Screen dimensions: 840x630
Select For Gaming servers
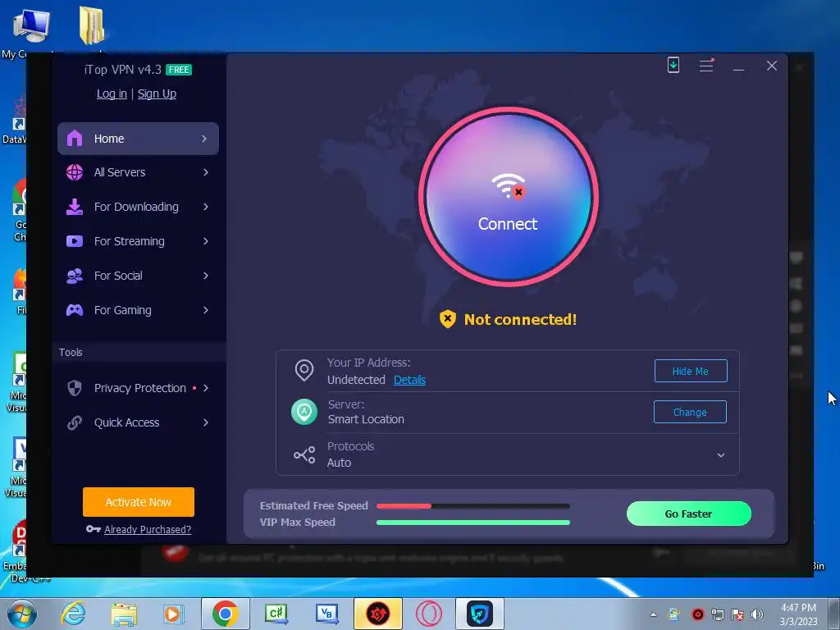click(138, 310)
